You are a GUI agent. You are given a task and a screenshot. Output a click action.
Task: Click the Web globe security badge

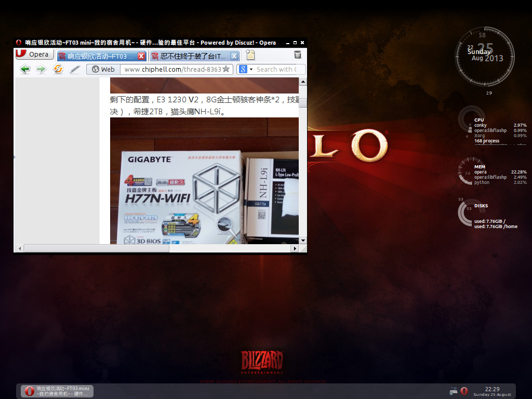point(103,69)
